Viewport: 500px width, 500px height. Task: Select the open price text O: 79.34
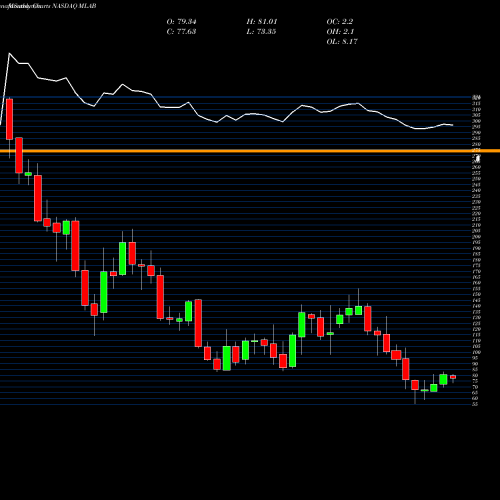pyautogui.click(x=181, y=22)
